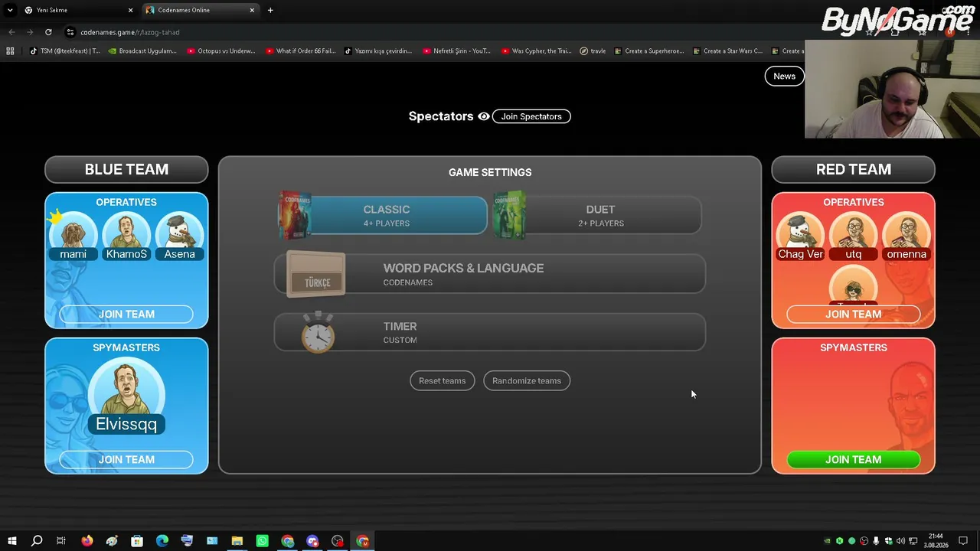Open the Chrome apps grid icon
This screenshot has width=980, height=551.
coord(10,51)
